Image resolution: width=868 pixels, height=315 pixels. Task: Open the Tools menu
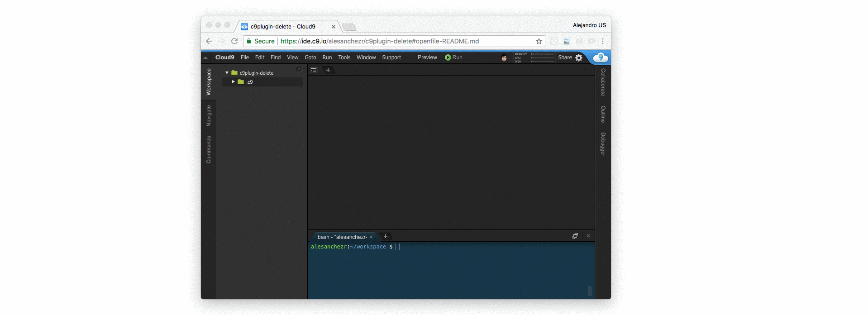coord(344,57)
